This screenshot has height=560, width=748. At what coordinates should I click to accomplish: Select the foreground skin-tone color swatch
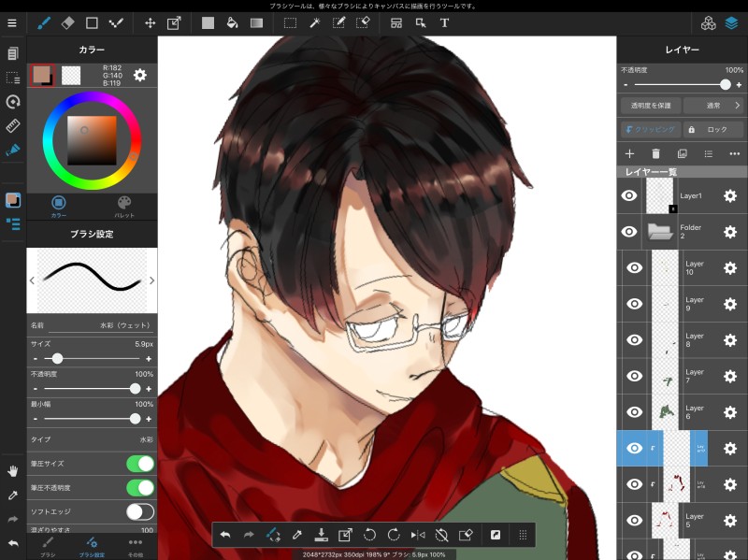click(x=41, y=75)
